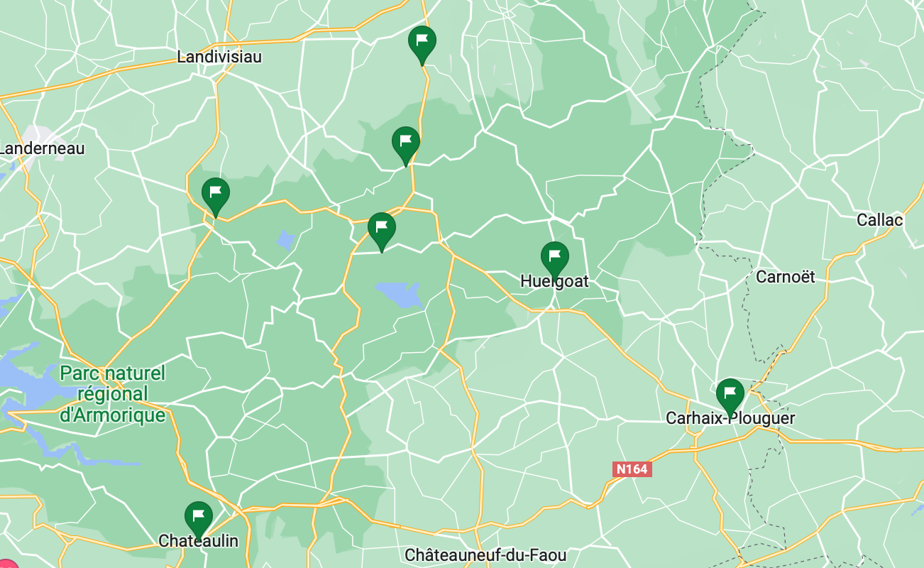Click the partially visible pink marker
Image resolution: width=924 pixels, height=568 pixels.
pyautogui.click(x=7, y=563)
